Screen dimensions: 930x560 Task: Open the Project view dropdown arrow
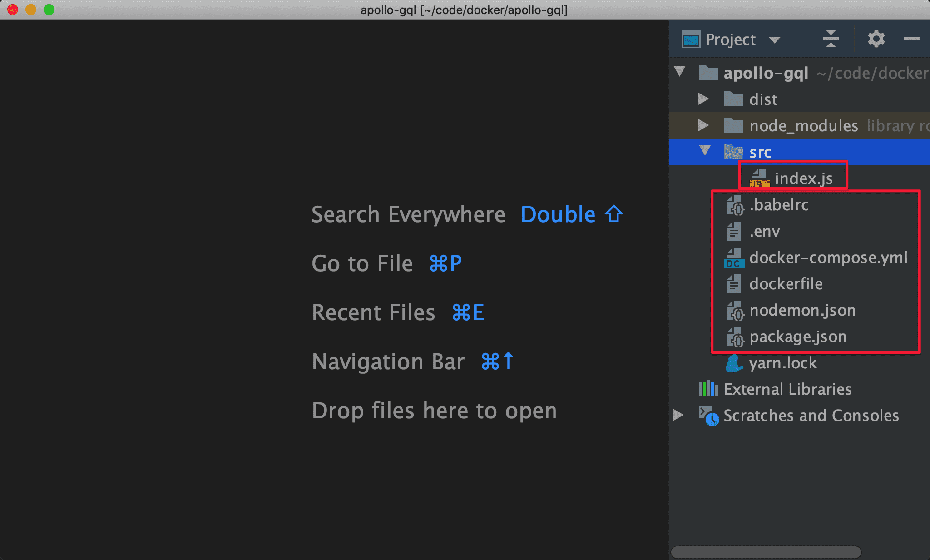tap(775, 40)
